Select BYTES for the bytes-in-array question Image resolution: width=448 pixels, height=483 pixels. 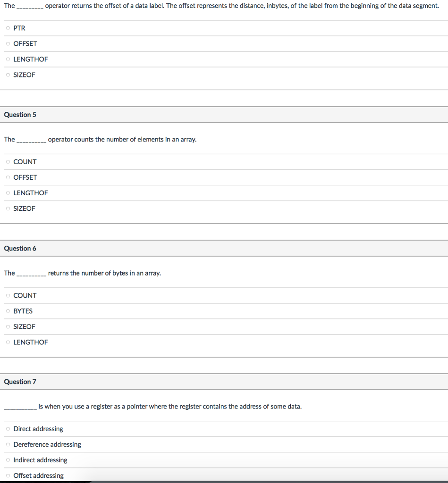point(8,311)
